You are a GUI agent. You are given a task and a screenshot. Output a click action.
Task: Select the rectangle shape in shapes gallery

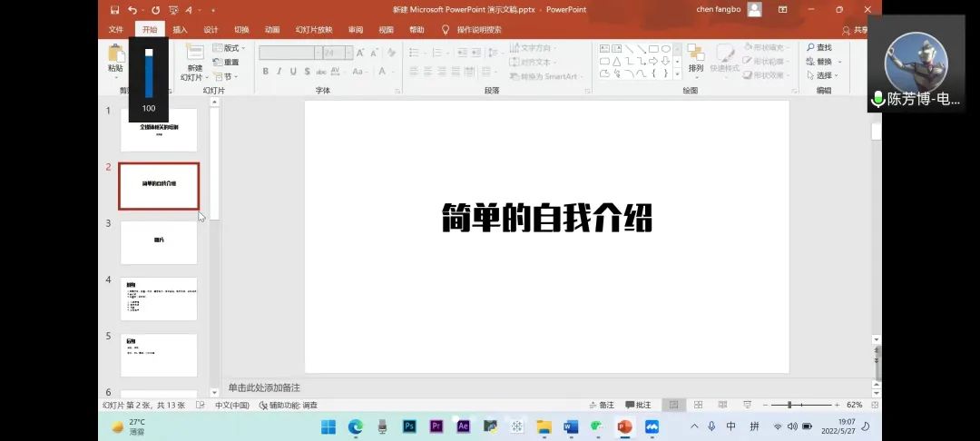[653, 49]
